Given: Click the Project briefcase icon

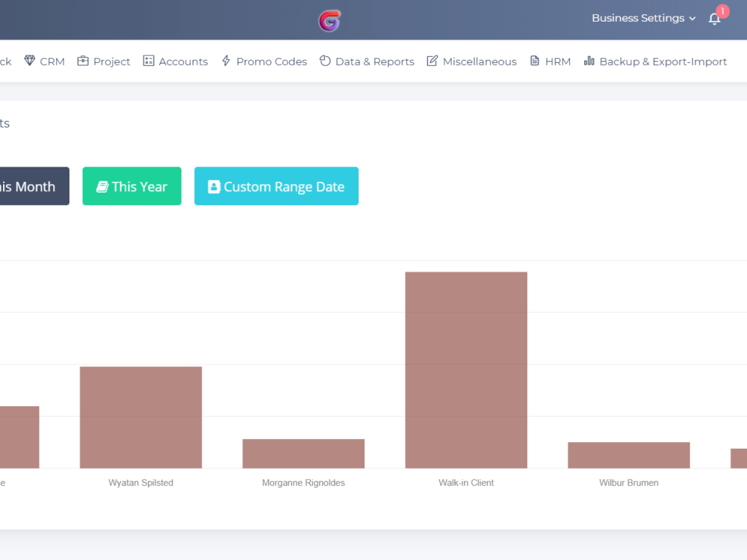Looking at the screenshot, I should tap(83, 60).
